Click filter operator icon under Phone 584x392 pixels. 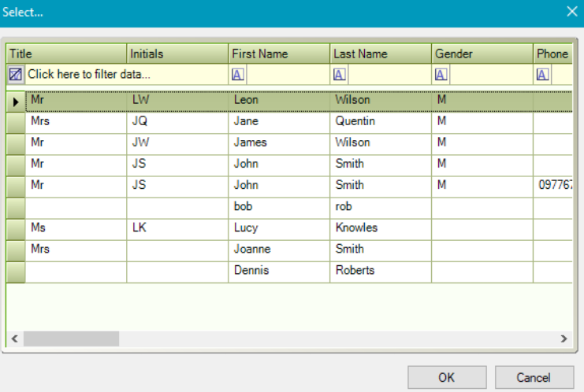(542, 75)
